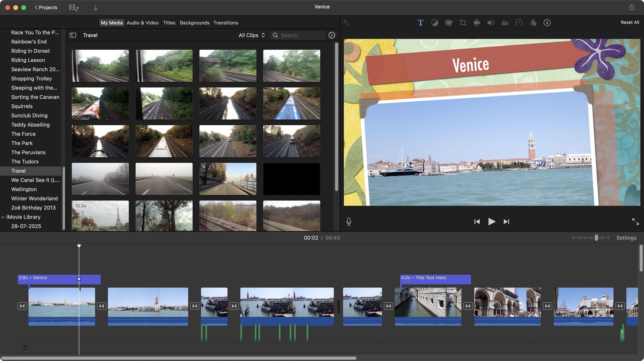
Task: Select the Auto-Enhance magic wand tool
Action: 346,23
